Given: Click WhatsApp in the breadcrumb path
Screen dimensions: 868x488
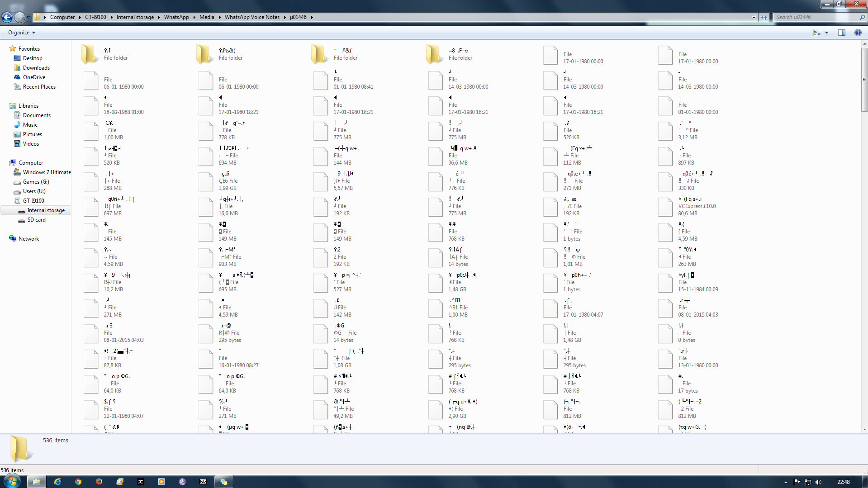Looking at the screenshot, I should coord(176,17).
